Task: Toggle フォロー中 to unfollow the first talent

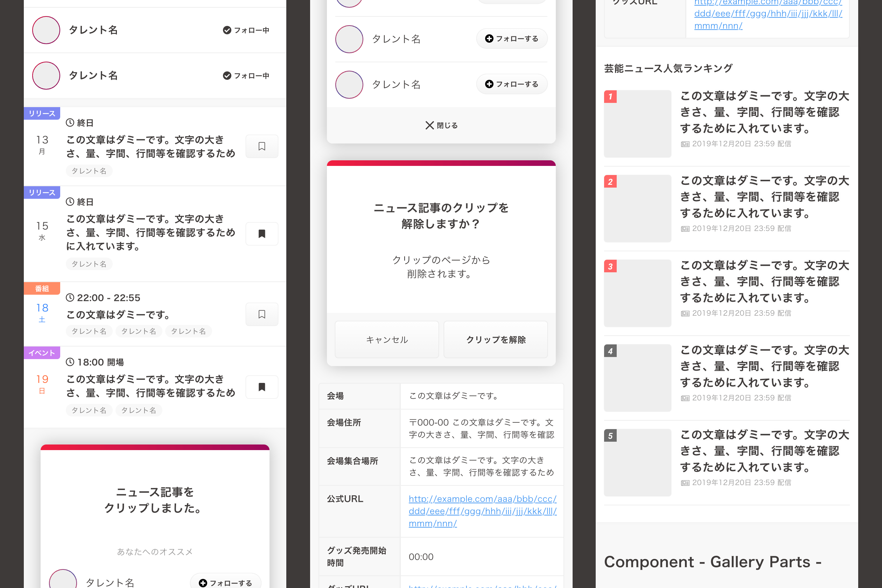Action: [246, 30]
